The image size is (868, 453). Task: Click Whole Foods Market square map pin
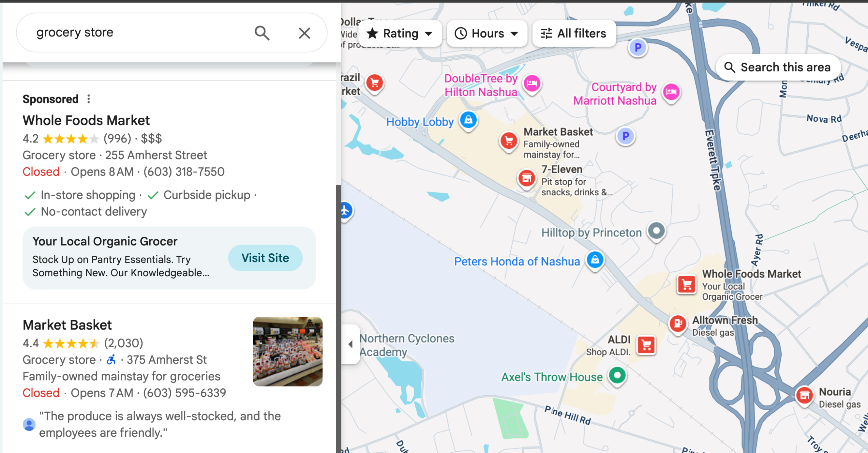687,284
